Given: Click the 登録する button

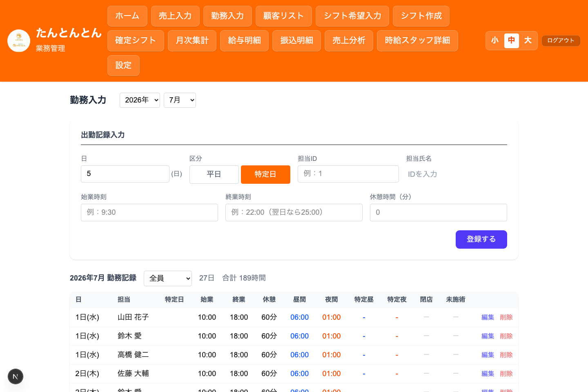Looking at the screenshot, I should (x=481, y=239).
